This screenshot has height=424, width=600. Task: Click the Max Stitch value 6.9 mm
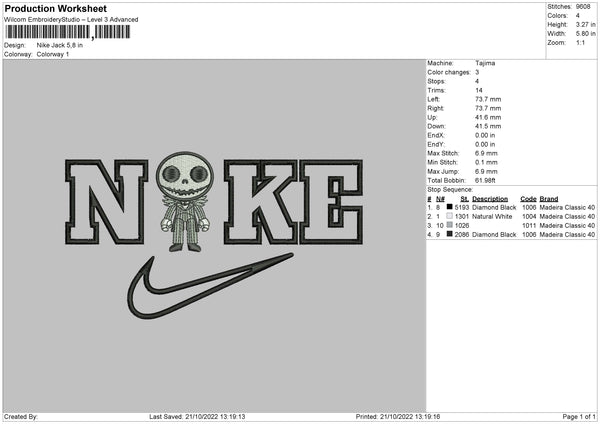click(x=486, y=153)
